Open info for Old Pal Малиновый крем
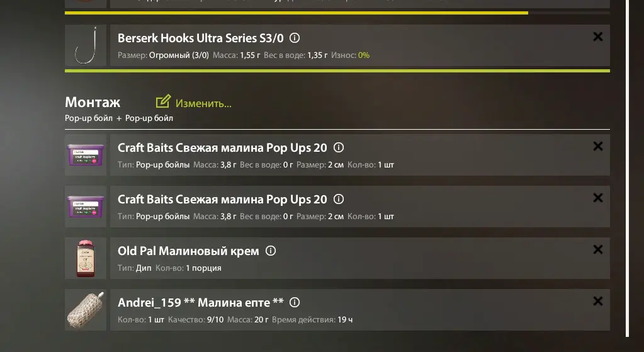644x352 pixels. (271, 251)
